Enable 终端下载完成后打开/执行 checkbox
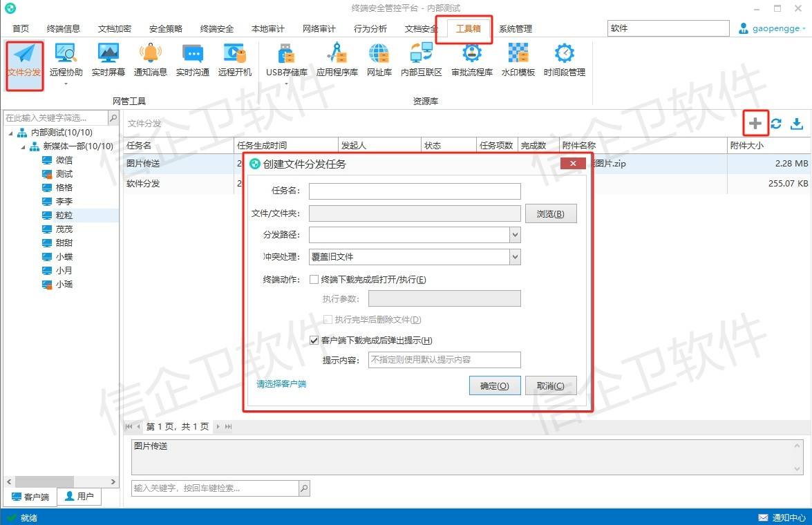The height and width of the screenshot is (525, 812). click(314, 280)
